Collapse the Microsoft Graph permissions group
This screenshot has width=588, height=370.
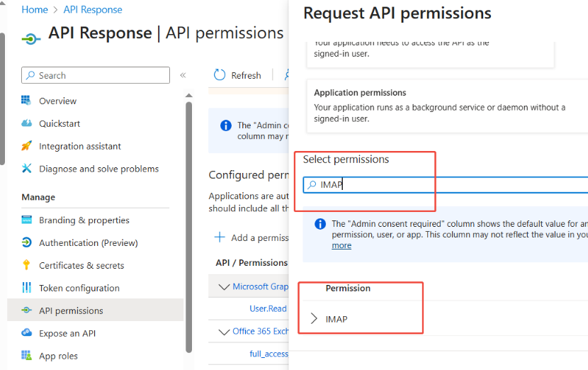pyautogui.click(x=225, y=286)
